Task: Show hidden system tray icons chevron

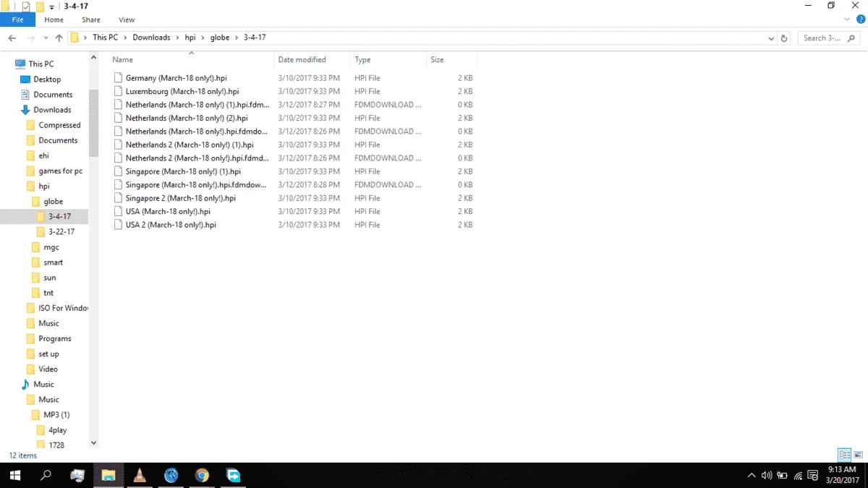Action: (751, 475)
